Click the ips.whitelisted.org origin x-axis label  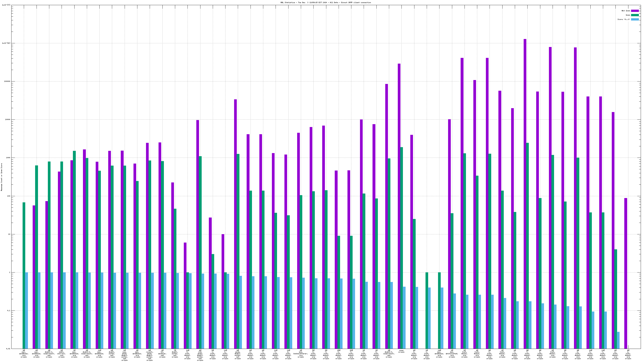point(452,354)
